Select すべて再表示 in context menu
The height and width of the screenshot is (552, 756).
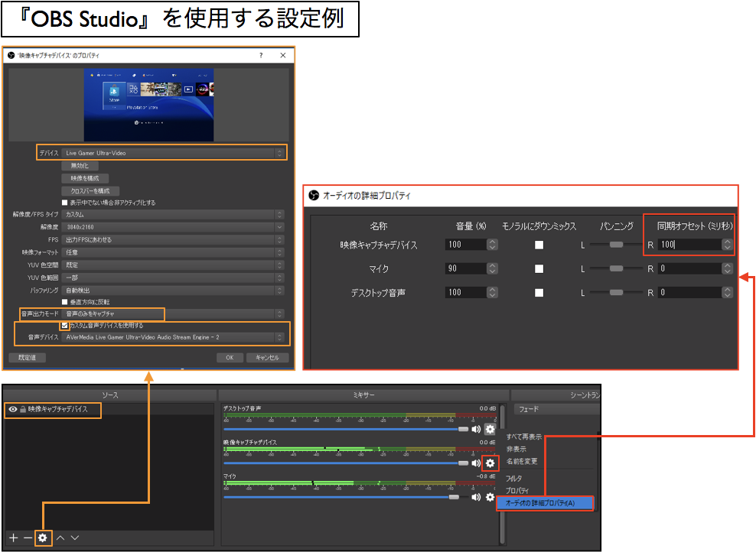coord(523,437)
